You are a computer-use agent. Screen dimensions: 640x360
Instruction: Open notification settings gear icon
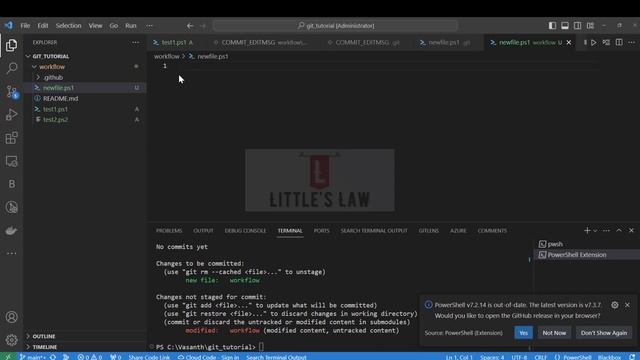pyautogui.click(x=615, y=305)
